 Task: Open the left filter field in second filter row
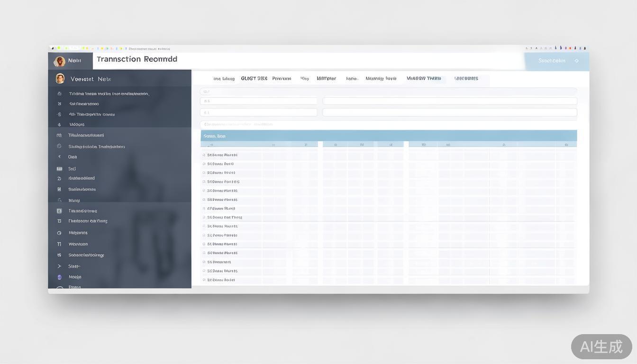click(x=258, y=112)
